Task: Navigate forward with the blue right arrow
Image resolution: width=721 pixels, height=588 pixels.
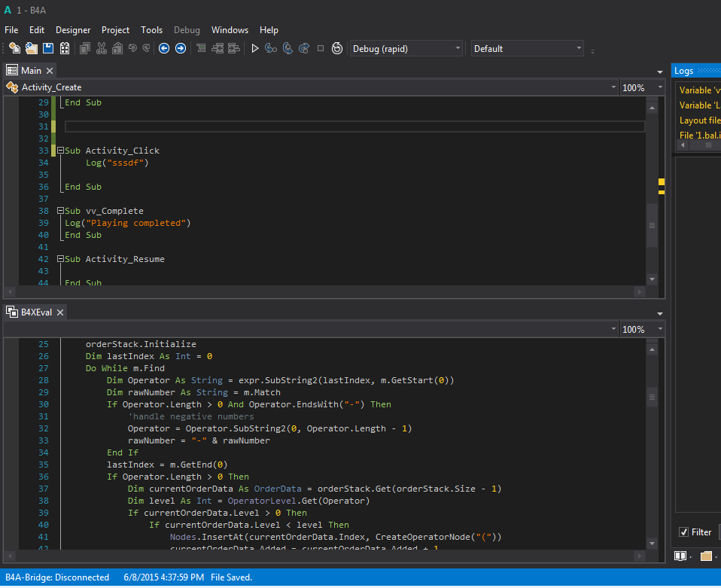Action: pos(181,48)
